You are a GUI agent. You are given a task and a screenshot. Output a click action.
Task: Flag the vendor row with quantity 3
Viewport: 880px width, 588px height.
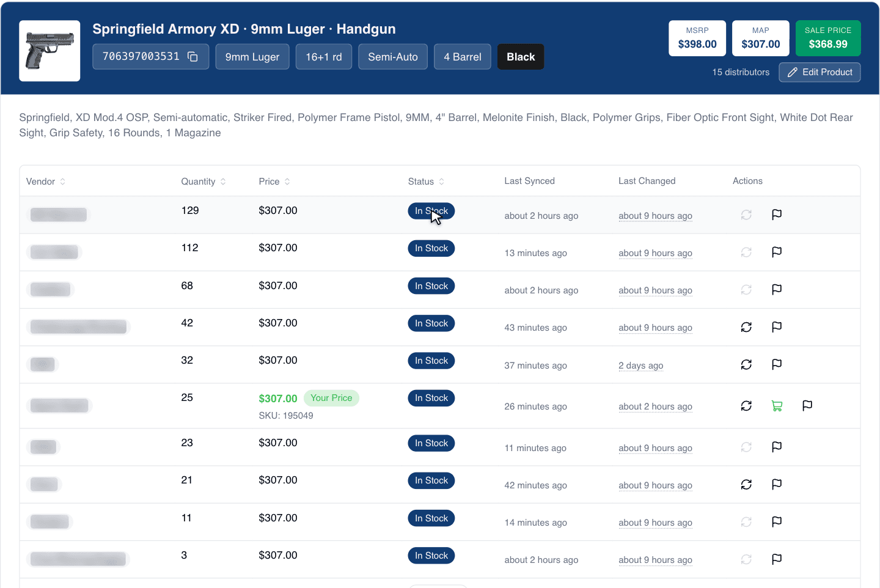[777, 559]
